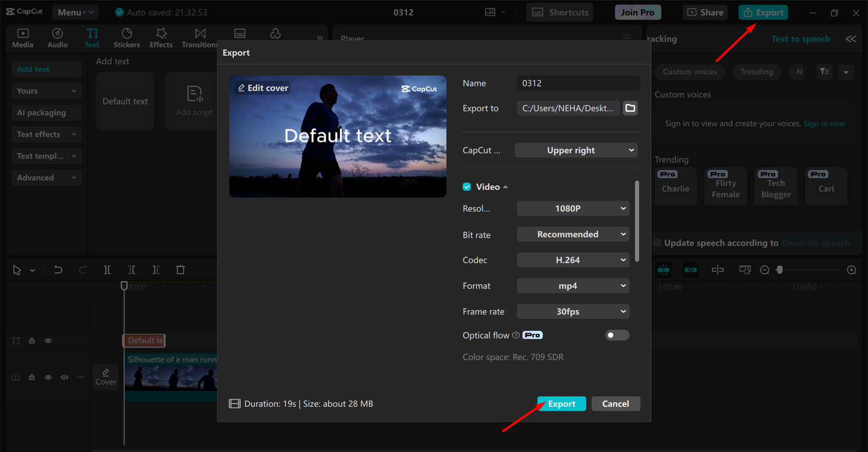Select the split clip tool in timeline toolbar
868x452 pixels.
pyautogui.click(x=107, y=270)
